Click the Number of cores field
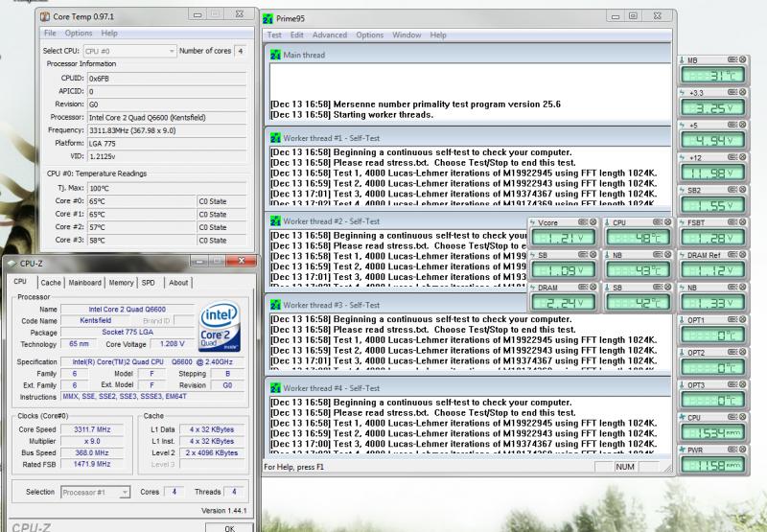Image resolution: width=767 pixels, height=532 pixels. tap(241, 51)
